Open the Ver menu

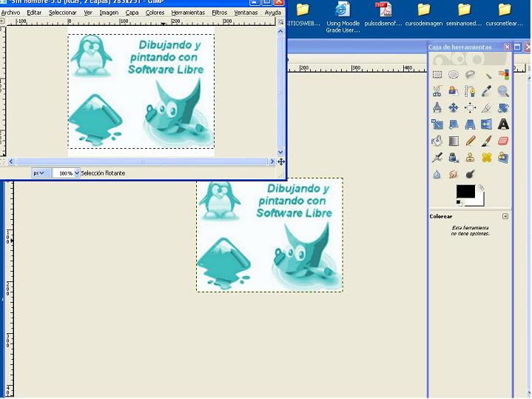pyautogui.click(x=88, y=13)
